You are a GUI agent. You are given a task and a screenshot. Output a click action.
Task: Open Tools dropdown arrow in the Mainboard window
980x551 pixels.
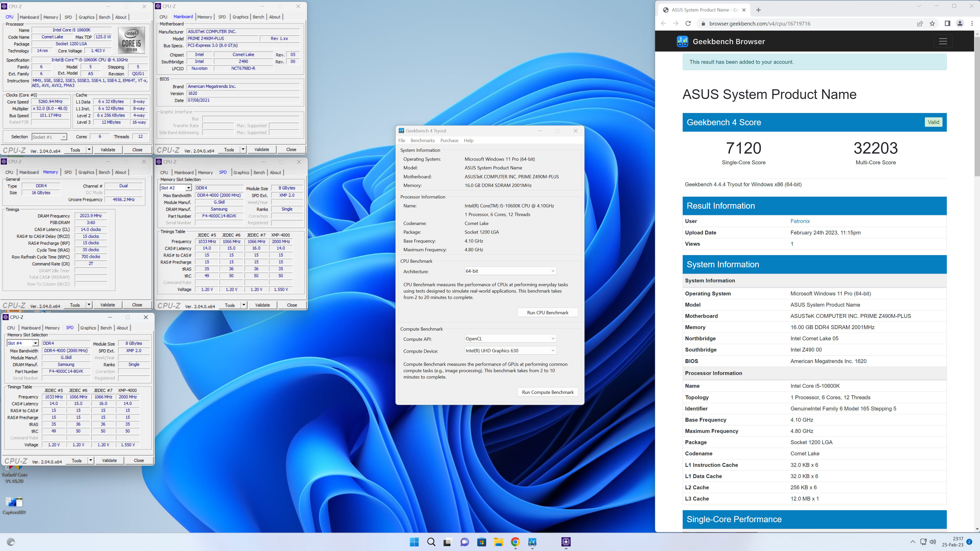click(x=243, y=149)
